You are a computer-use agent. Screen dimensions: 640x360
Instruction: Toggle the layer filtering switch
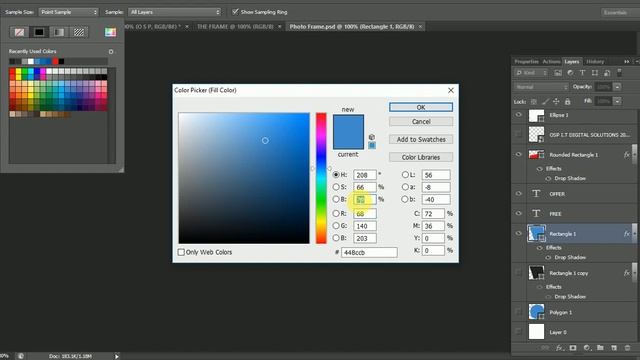pos(619,73)
